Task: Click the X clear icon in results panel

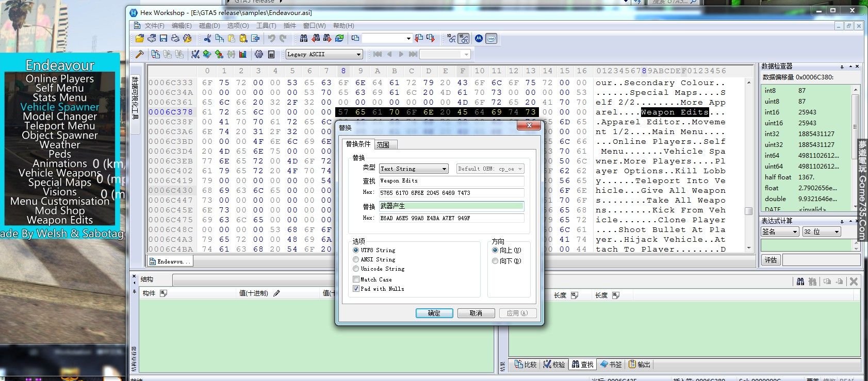Action: 854,281
